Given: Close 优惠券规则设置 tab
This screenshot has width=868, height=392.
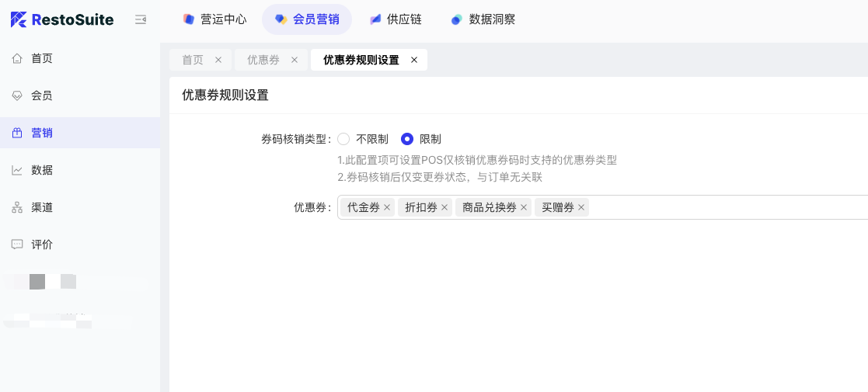Looking at the screenshot, I should [x=414, y=60].
